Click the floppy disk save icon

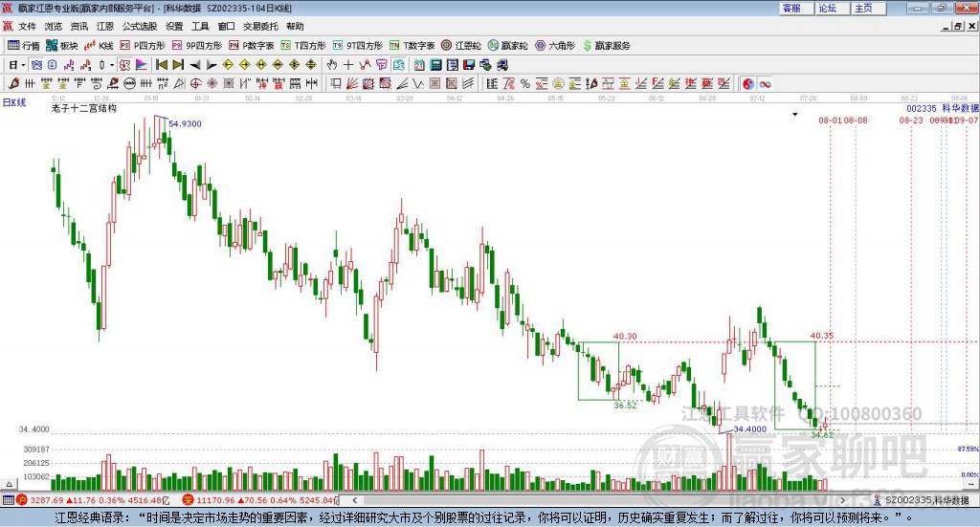click(x=469, y=65)
